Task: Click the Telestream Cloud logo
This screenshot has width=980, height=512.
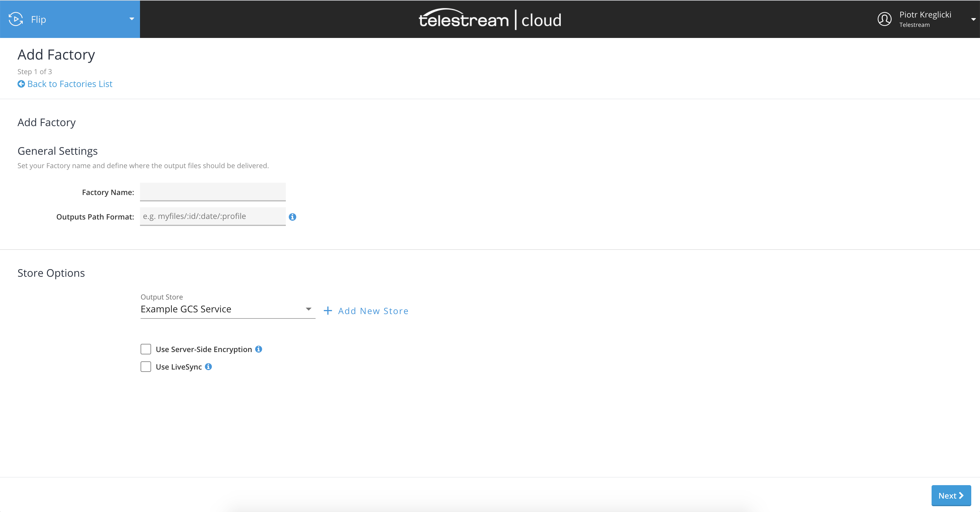Action: coord(490,19)
